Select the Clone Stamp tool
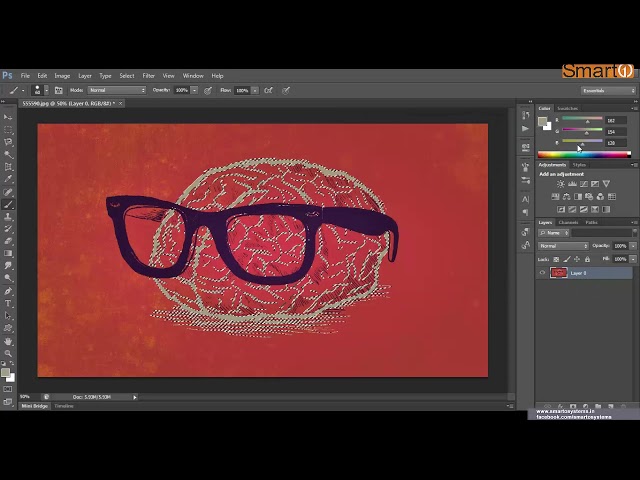 click(x=8, y=217)
